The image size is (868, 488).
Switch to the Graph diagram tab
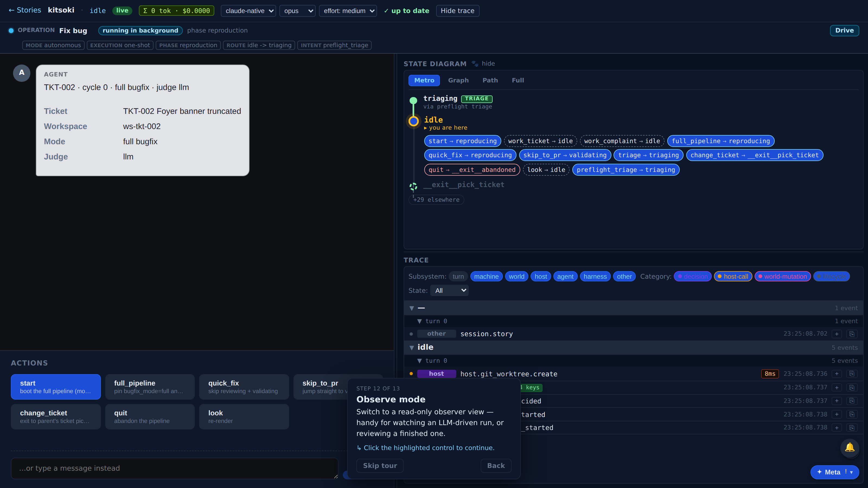pos(458,80)
